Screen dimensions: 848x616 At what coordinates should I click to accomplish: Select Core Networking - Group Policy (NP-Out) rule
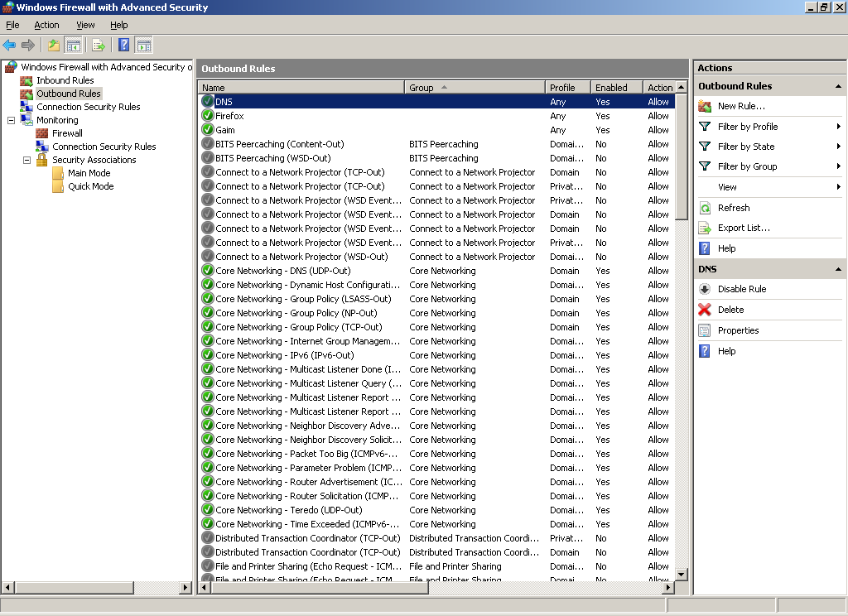point(437,313)
